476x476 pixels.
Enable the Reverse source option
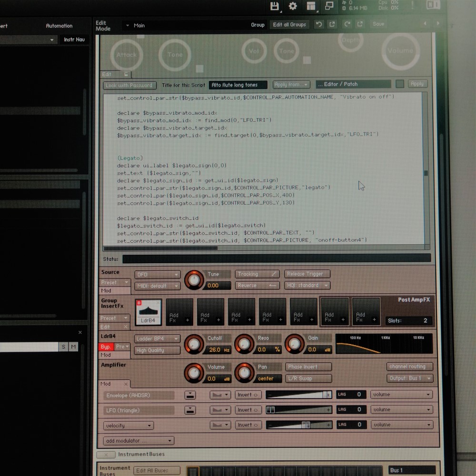point(257,286)
